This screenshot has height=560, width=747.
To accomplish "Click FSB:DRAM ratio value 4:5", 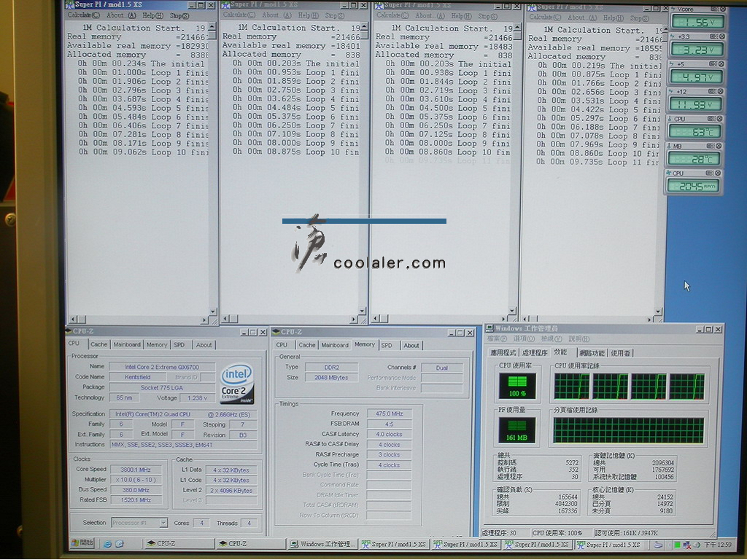I will [x=389, y=424].
